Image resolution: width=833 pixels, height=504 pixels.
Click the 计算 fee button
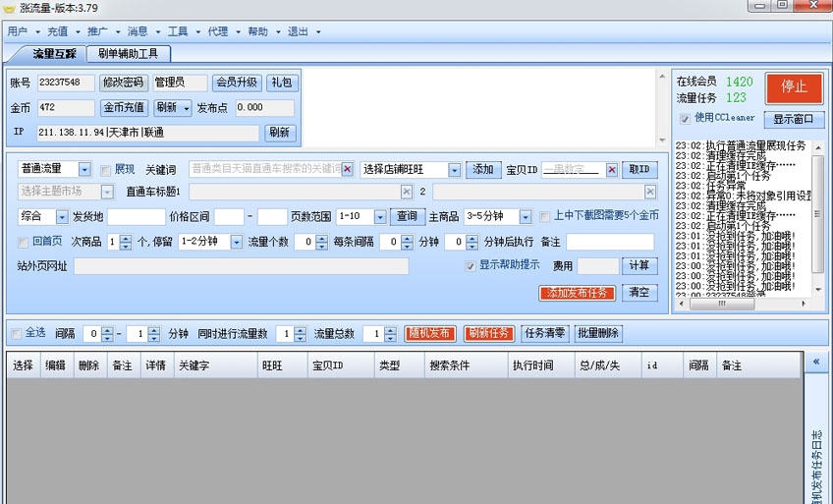point(639,265)
